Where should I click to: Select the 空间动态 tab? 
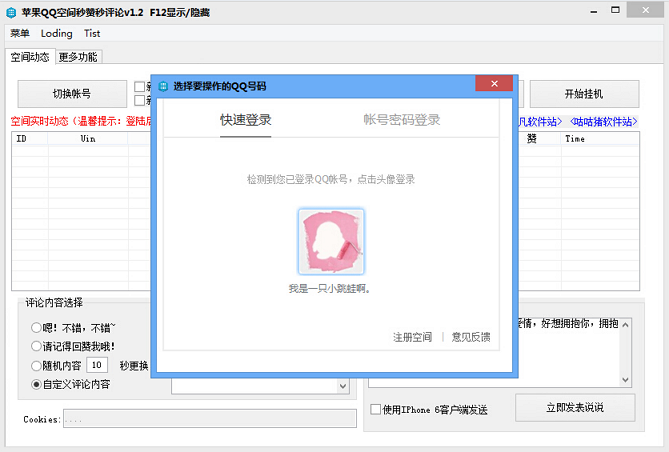30,57
